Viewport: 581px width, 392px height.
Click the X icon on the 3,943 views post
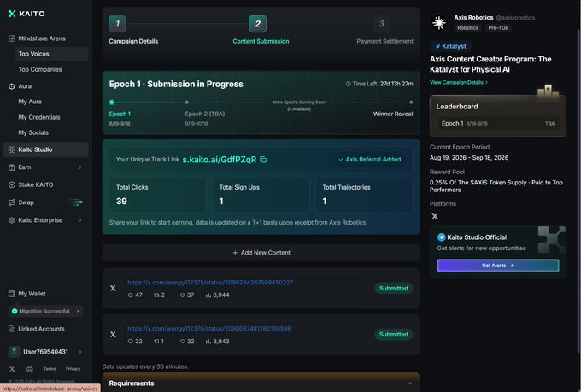tap(113, 335)
